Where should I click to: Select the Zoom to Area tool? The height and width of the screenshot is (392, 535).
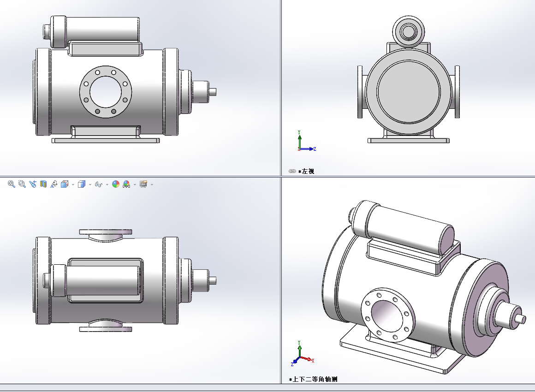[x=22, y=184]
